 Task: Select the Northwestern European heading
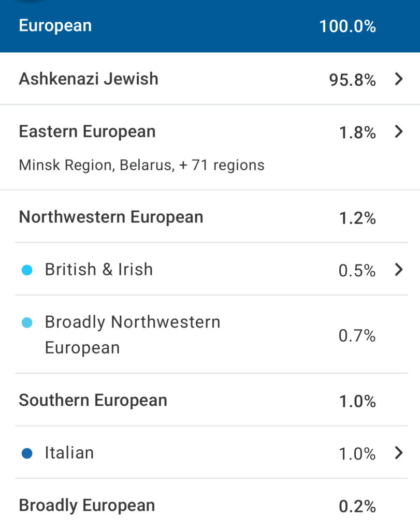point(111,217)
